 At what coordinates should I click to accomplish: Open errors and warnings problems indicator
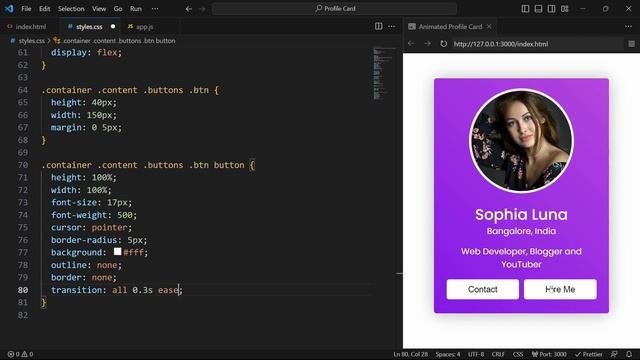[x=20, y=354]
